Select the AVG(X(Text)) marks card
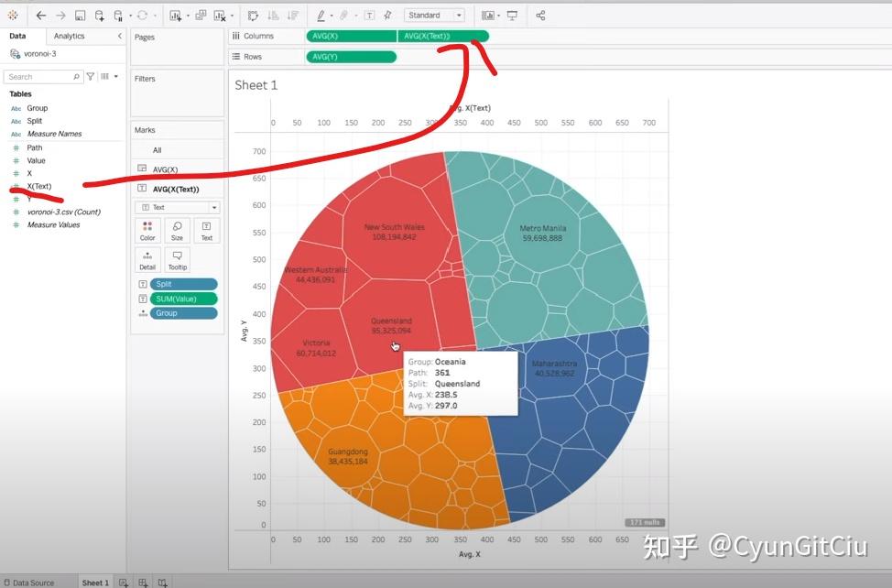The width and height of the screenshot is (892, 588). [x=178, y=189]
